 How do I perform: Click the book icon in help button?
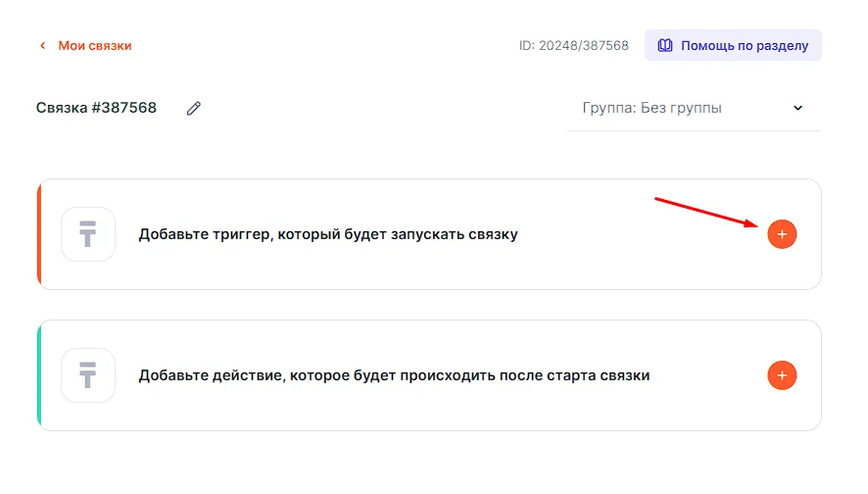pos(665,46)
